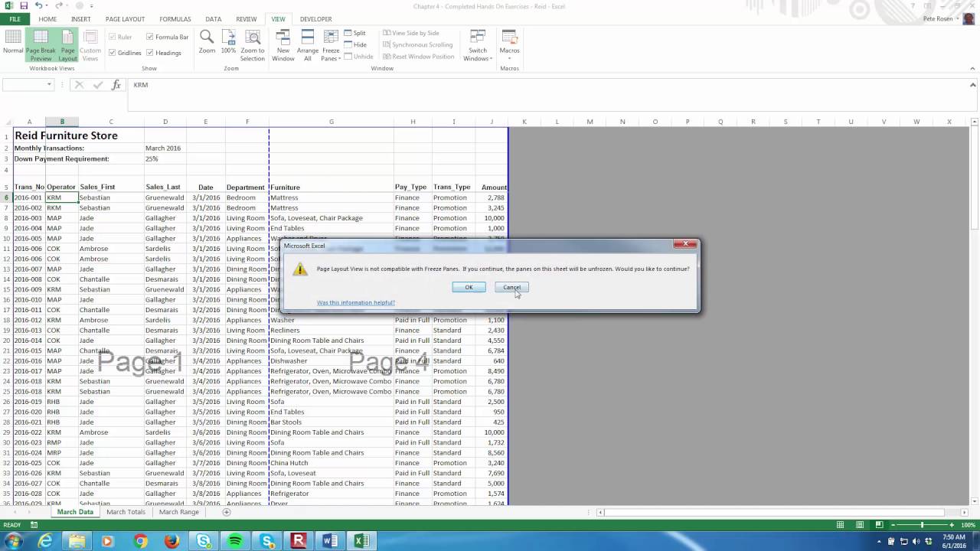
Task: Click Split in Window group
Action: [355, 33]
